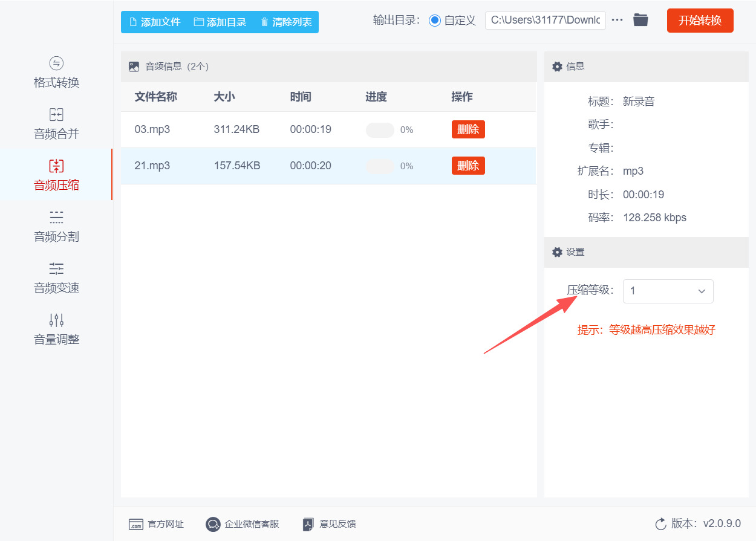
Task: Click size value 157.54KB
Action: [237, 166]
